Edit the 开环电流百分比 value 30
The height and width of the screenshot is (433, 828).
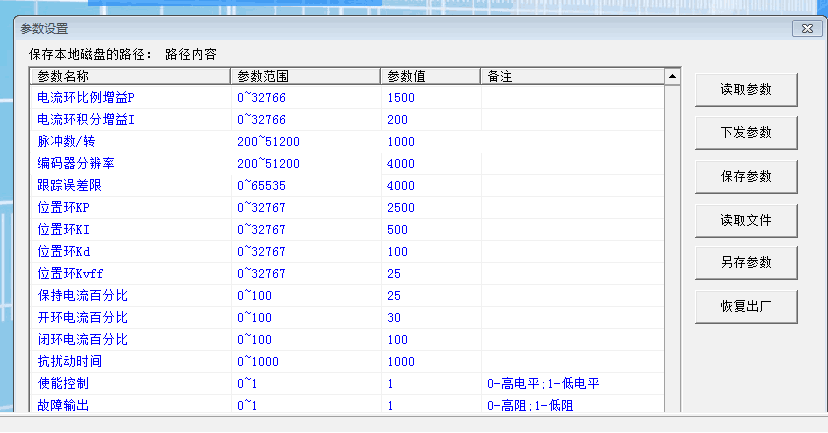click(394, 317)
